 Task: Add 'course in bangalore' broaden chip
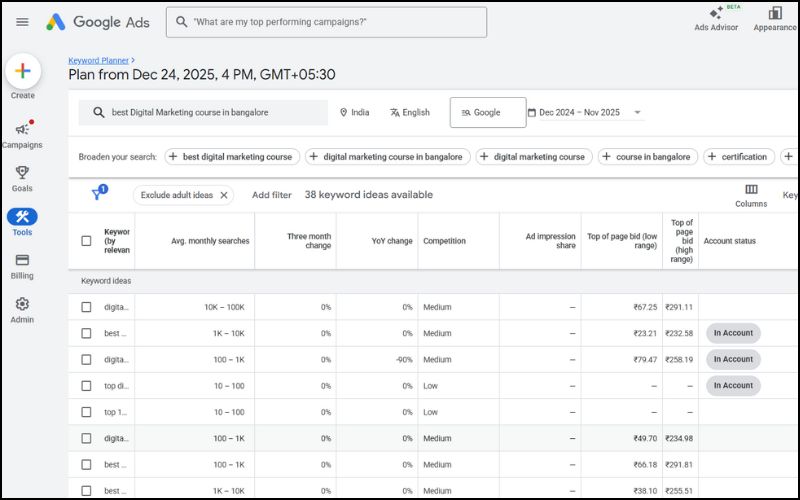pyautogui.click(x=647, y=157)
